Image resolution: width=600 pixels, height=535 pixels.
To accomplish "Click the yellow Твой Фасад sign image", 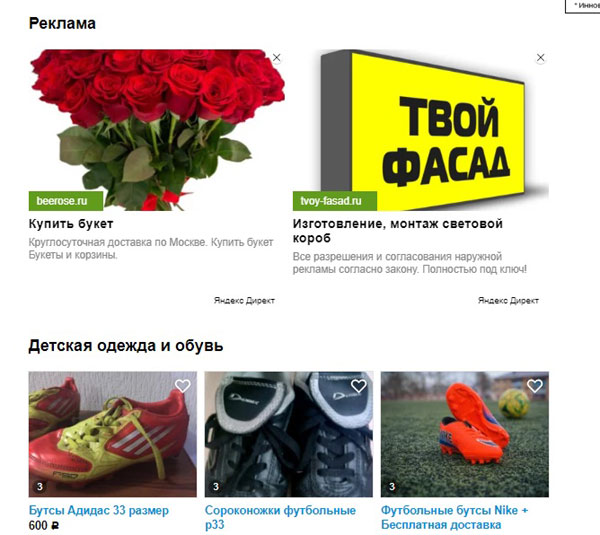I will coord(421,130).
